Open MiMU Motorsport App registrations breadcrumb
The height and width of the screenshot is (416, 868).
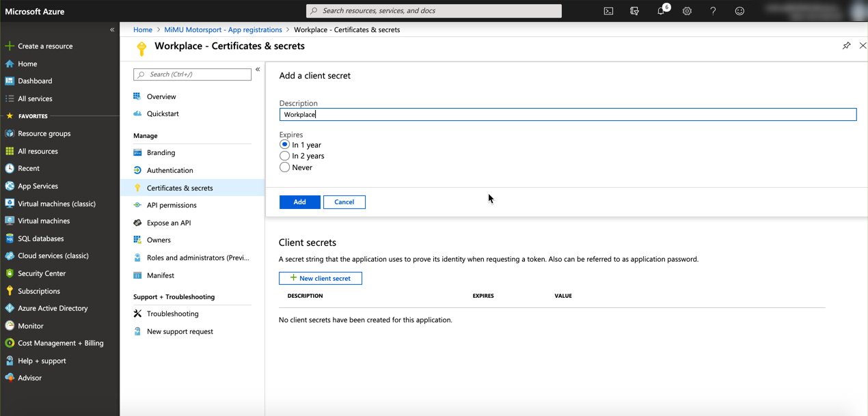(x=223, y=29)
